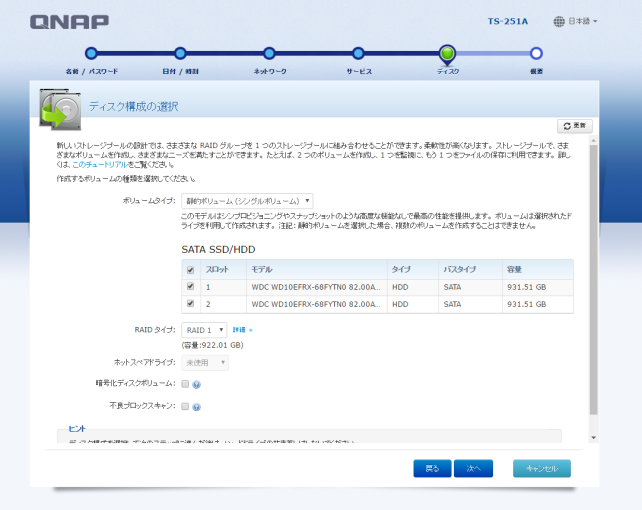Viewport: 642px width, 510px height.
Task: Click the キャンセル button
Action: click(542, 469)
